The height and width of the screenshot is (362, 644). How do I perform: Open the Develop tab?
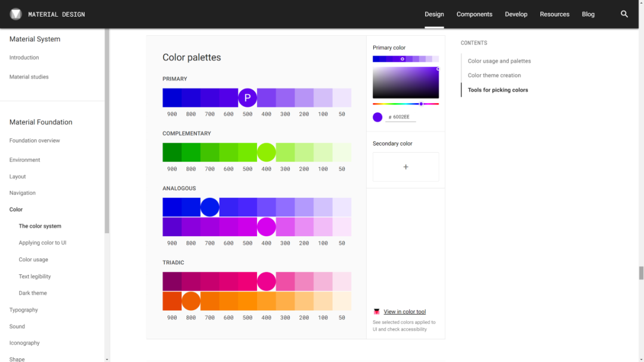coord(516,14)
